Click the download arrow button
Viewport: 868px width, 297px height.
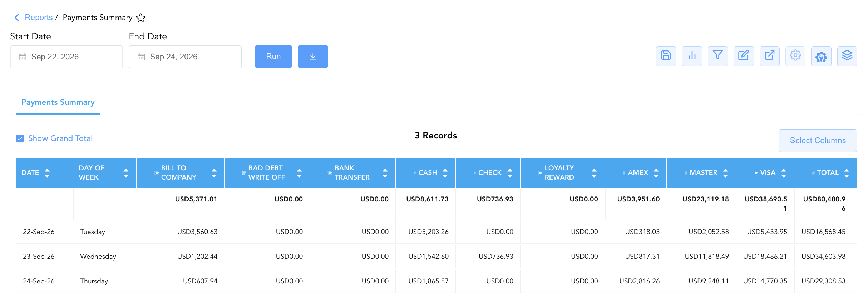[x=313, y=57]
